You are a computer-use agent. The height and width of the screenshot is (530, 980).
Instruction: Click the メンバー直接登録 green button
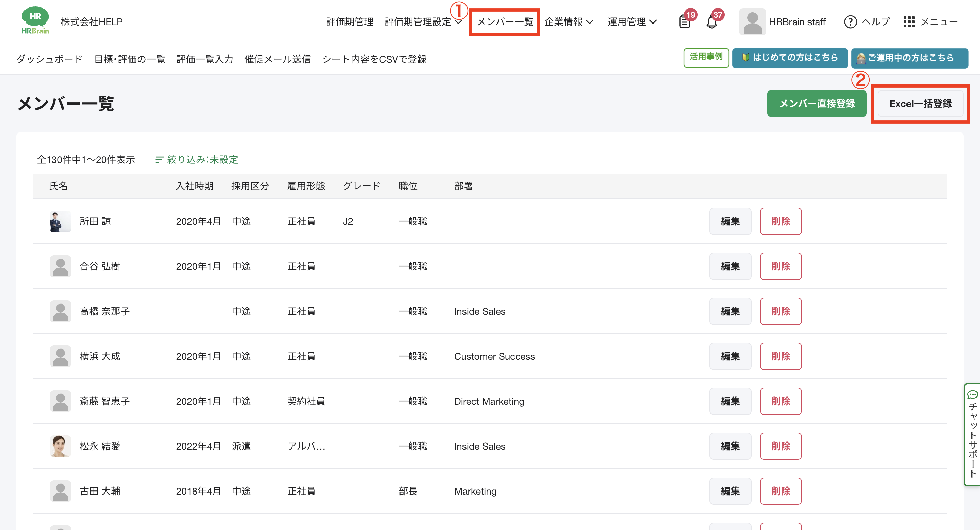(x=817, y=104)
